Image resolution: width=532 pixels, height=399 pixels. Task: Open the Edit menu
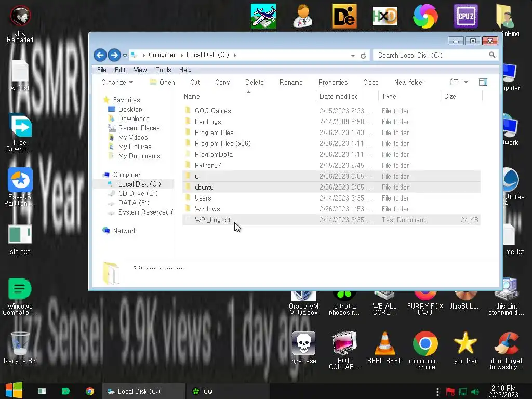coord(120,70)
